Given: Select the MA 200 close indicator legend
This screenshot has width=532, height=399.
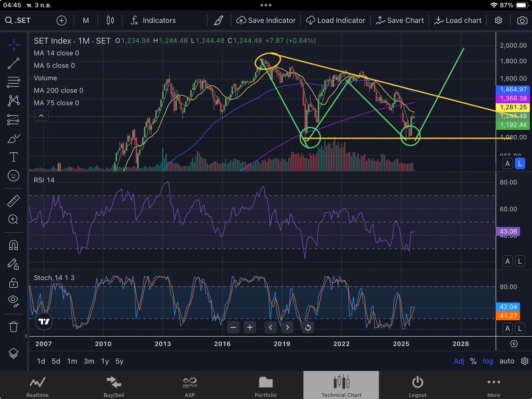Looking at the screenshot, I should tap(58, 90).
